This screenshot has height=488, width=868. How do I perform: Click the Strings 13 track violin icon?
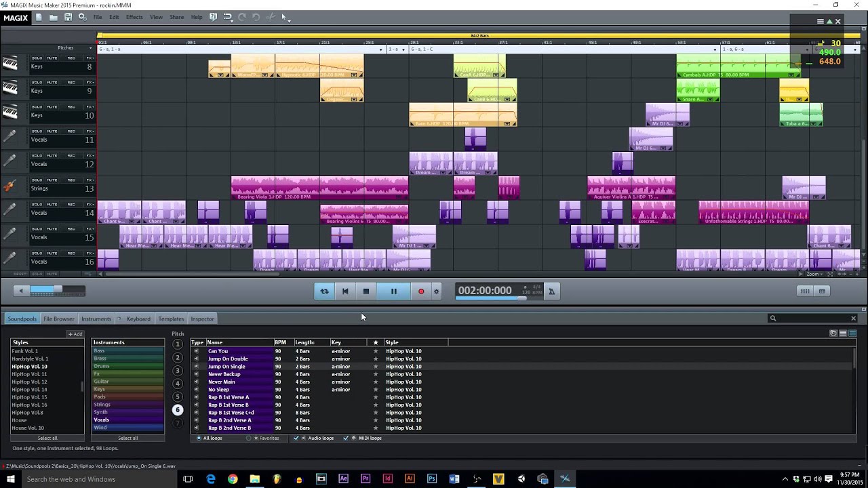click(9, 186)
